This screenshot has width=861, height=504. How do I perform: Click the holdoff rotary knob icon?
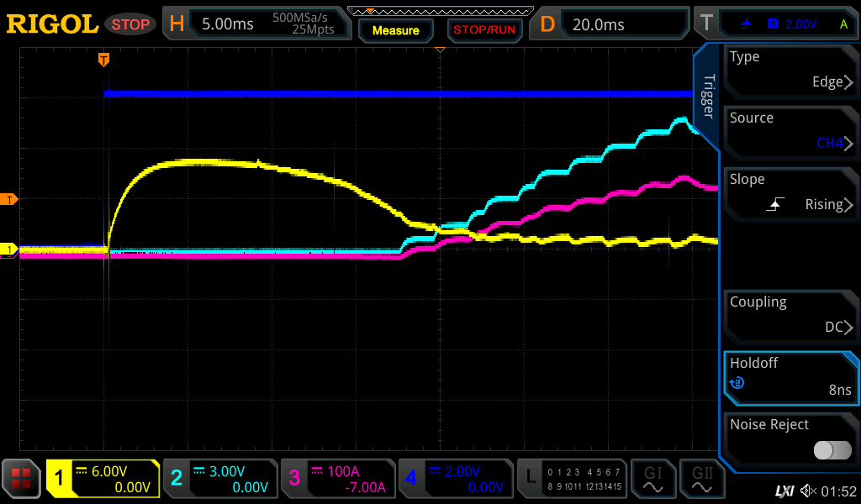(737, 383)
